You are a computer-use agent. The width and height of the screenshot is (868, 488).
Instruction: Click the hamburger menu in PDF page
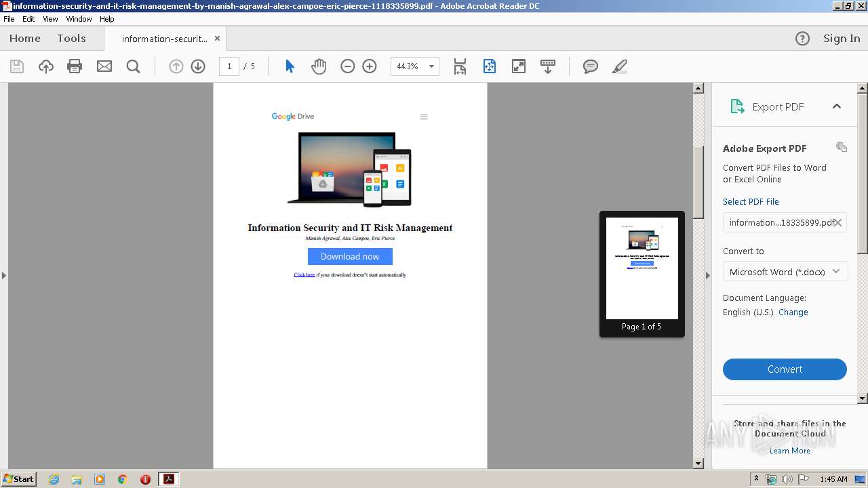point(424,117)
